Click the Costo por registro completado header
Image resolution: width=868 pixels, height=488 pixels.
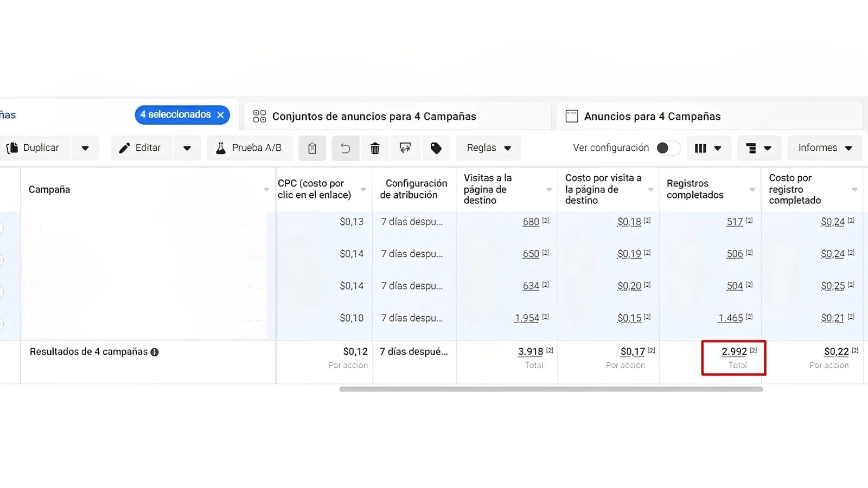[x=812, y=189]
